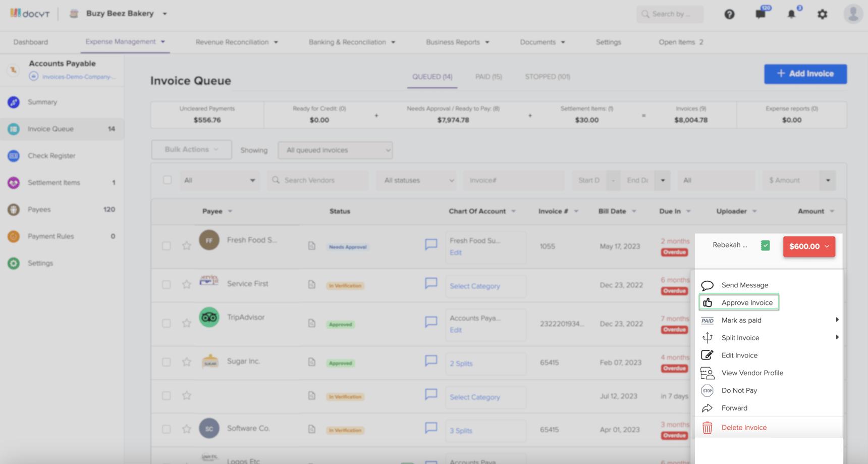
Task: Click the help question mark icon
Action: (x=729, y=14)
